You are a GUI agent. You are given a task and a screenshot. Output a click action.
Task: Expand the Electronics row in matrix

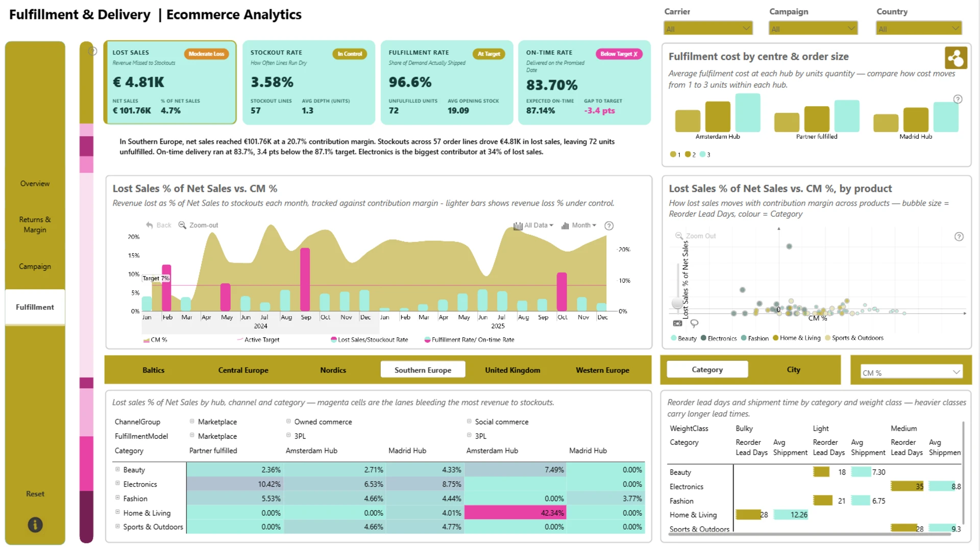(x=117, y=483)
